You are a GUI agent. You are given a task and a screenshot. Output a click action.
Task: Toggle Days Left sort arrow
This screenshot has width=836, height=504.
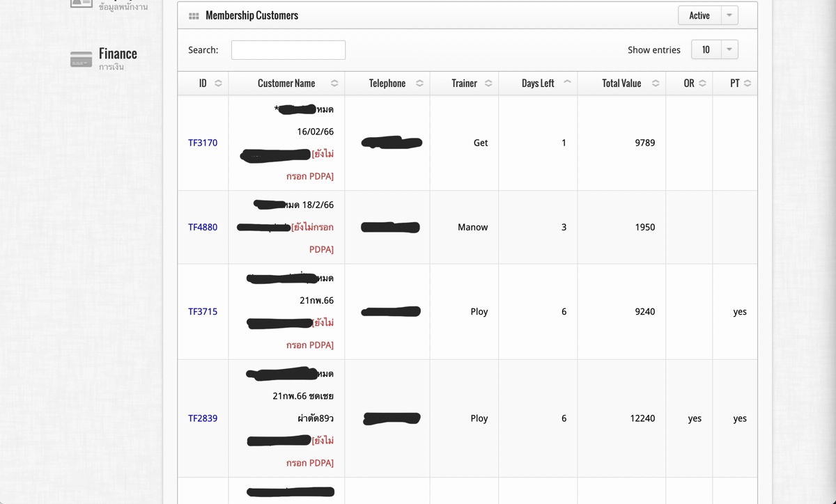tap(567, 83)
